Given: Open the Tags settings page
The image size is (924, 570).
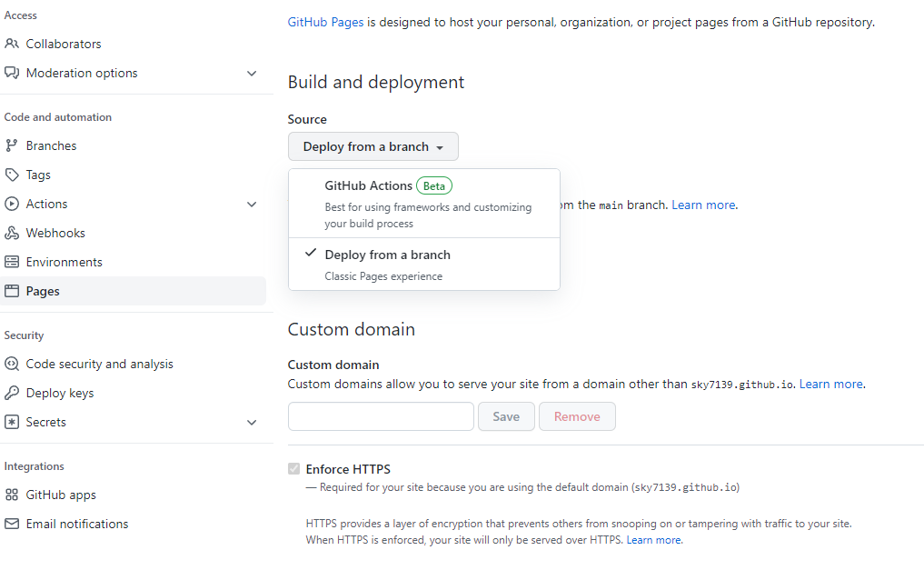Looking at the screenshot, I should 38,175.
